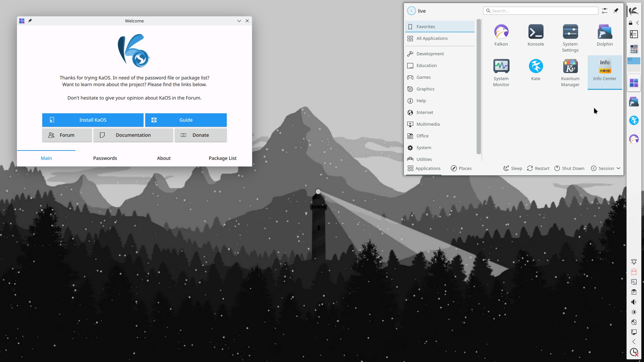The width and height of the screenshot is (644, 362).
Task: Launch the Kvantum Manager app
Action: click(x=570, y=72)
